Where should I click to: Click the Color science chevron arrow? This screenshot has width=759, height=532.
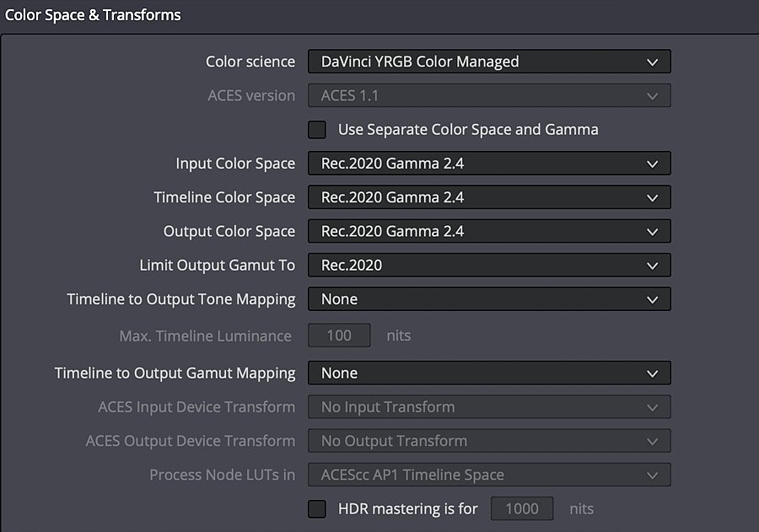click(x=653, y=62)
